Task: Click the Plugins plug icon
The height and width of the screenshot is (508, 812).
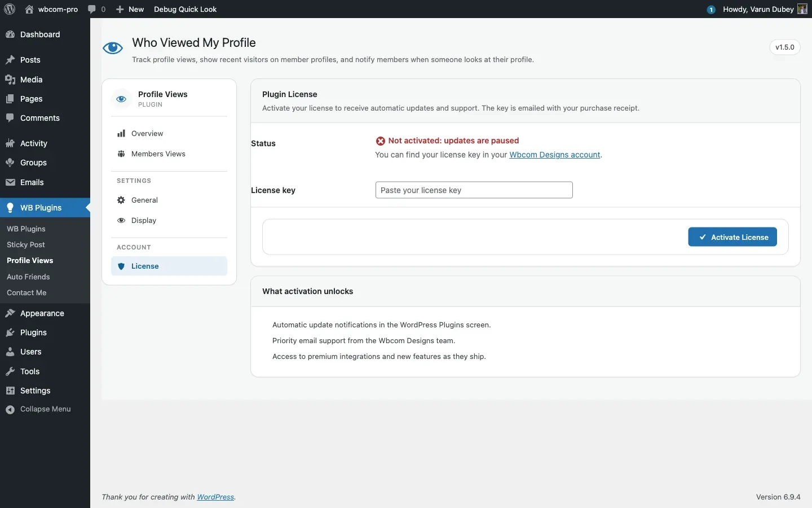Action: (x=10, y=332)
